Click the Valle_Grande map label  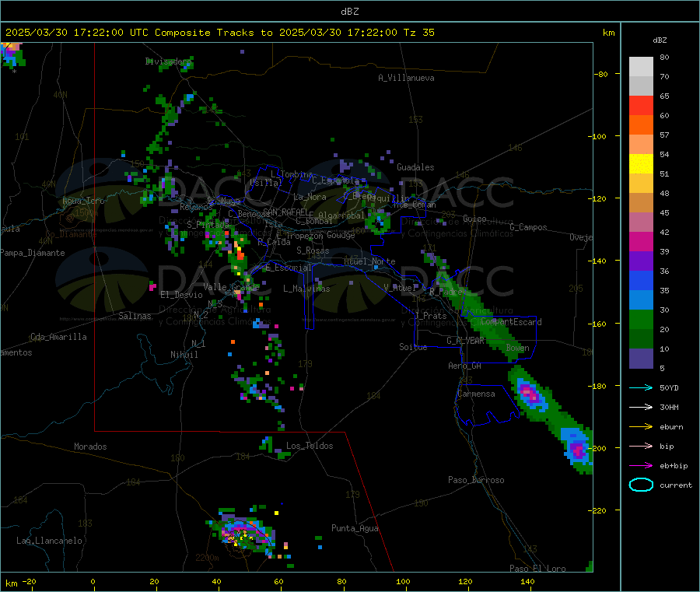point(231,287)
